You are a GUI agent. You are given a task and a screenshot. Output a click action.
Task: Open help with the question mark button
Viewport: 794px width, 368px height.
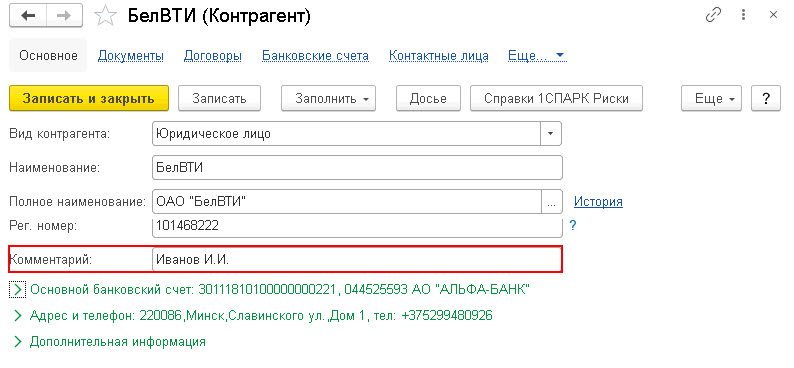click(765, 98)
